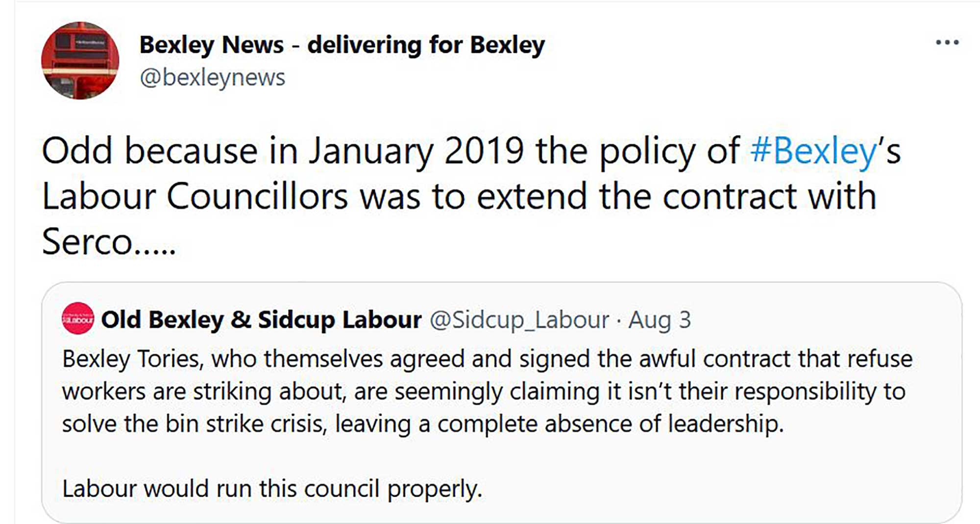
Task: Click the @Sidcup_Labour handle
Action: 519,320
